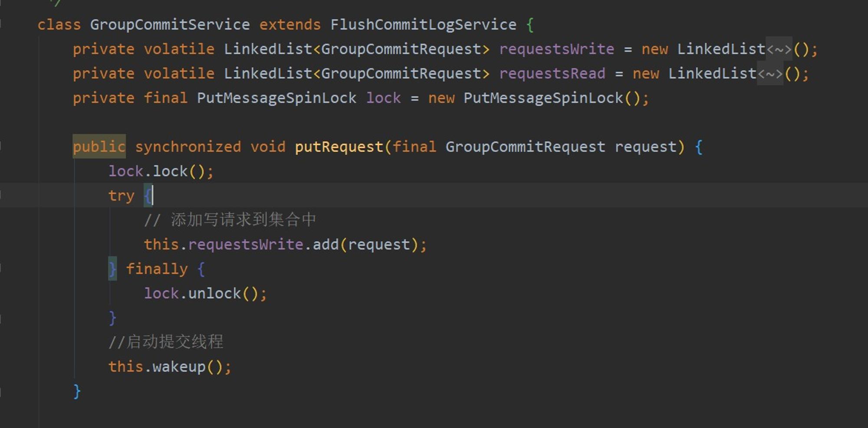
Task: Expand the folded diamond on requestsRead line
Action: coord(770,73)
